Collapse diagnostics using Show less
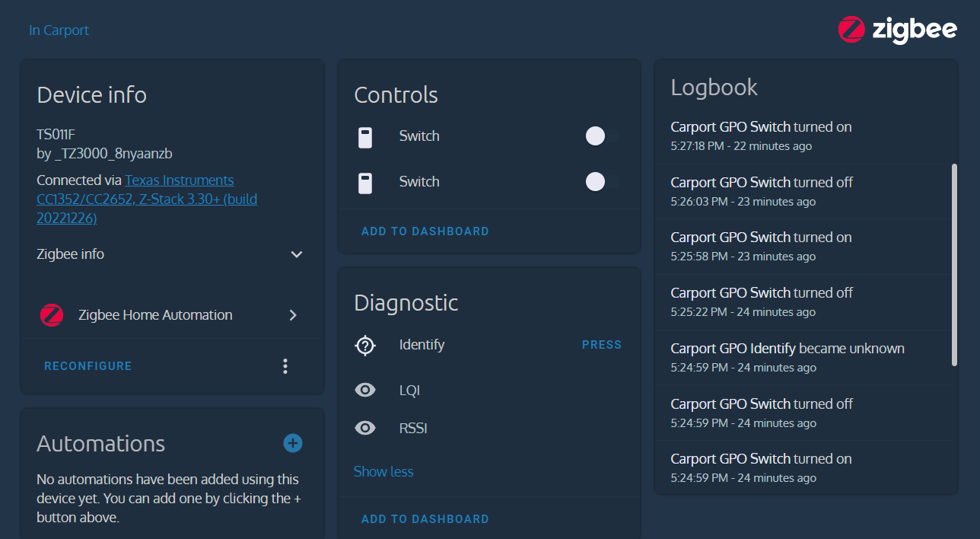Viewport: 980px width, 539px height. (383, 471)
